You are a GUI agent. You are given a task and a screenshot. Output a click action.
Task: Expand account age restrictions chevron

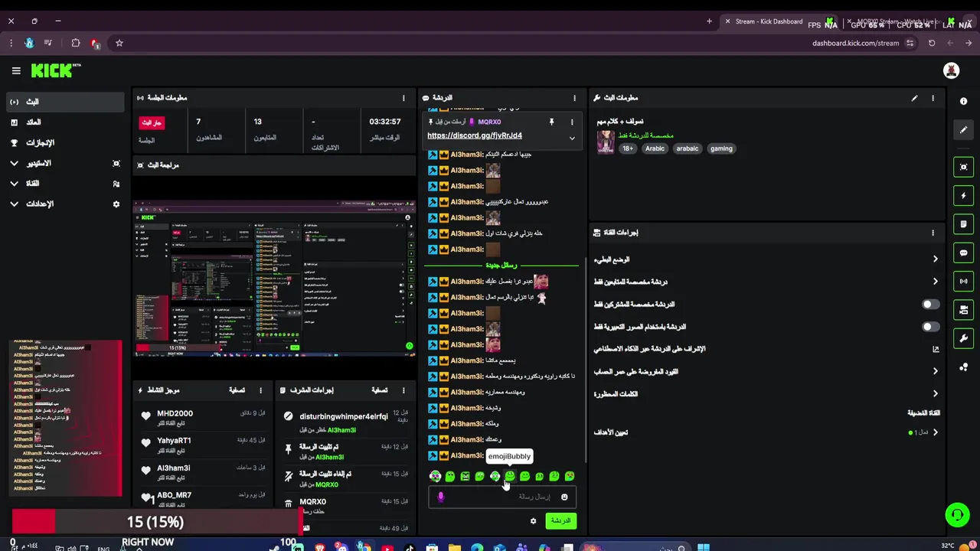point(935,371)
